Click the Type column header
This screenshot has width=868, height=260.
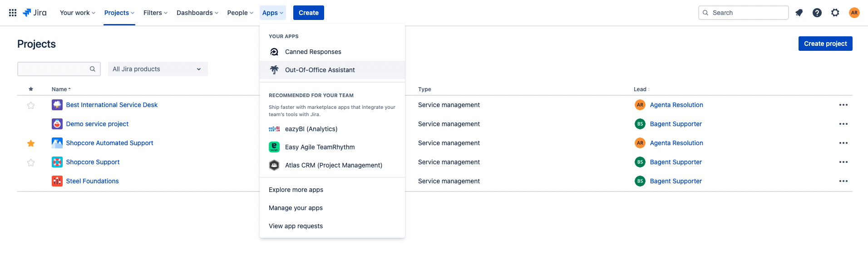[x=424, y=89]
